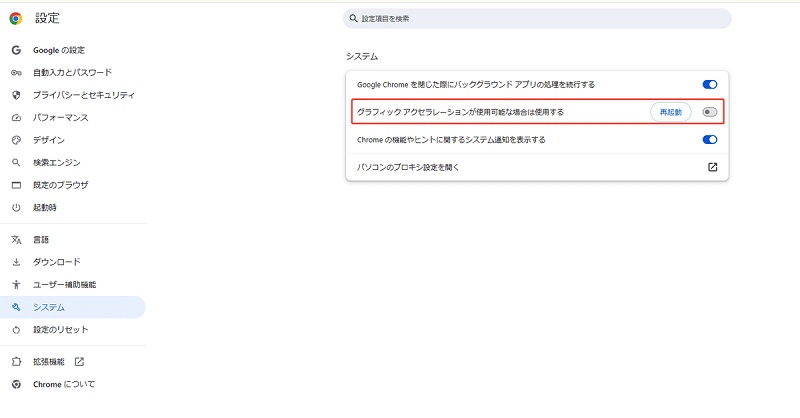800x418 pixels.
Task: Click the puzzle piece icon for 拡張機能
Action: [16, 362]
